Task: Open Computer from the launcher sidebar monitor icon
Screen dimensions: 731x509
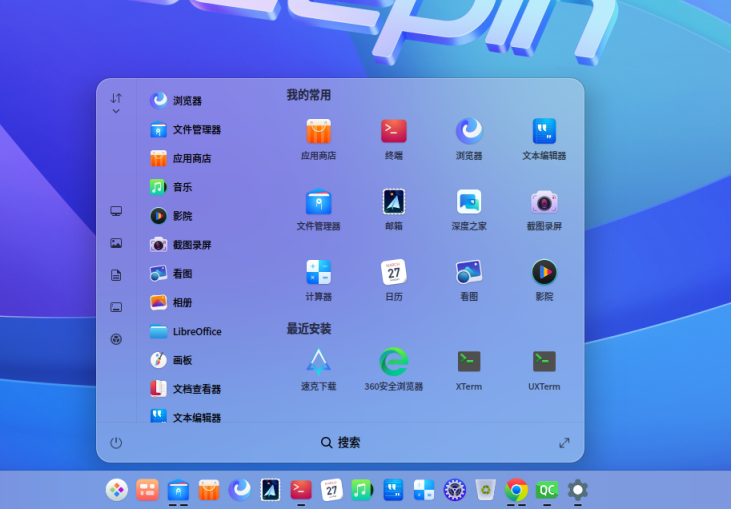Action: coord(116,211)
